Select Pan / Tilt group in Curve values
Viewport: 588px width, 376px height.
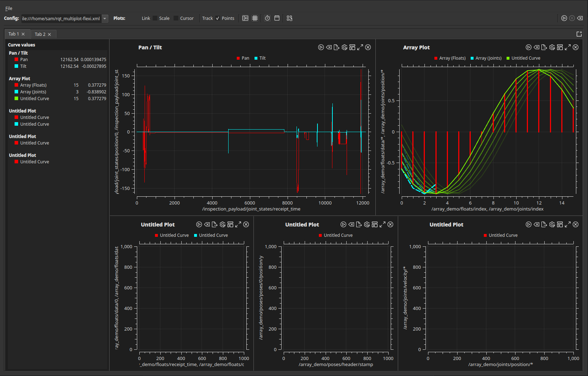(x=18, y=53)
